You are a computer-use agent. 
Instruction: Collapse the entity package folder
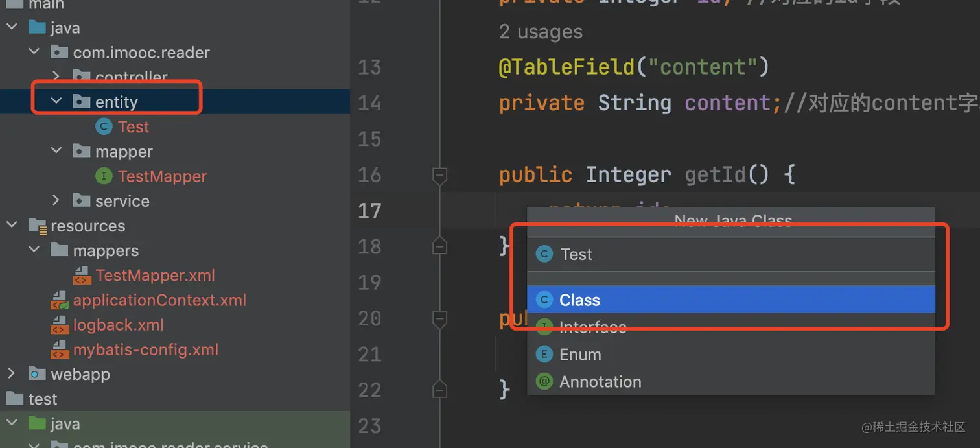pyautogui.click(x=56, y=101)
